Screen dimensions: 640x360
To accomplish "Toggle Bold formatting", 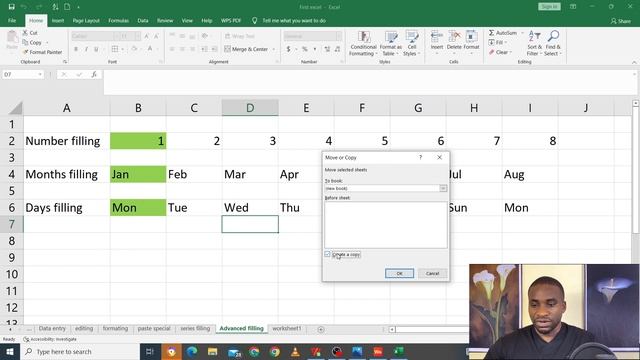I will [x=76, y=49].
